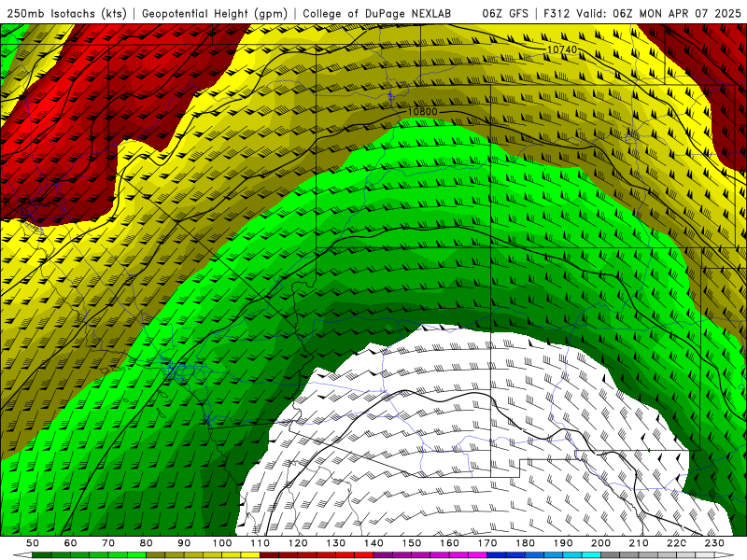
Task: Click the cyan legend swatch left of 200
Action: pos(591,555)
